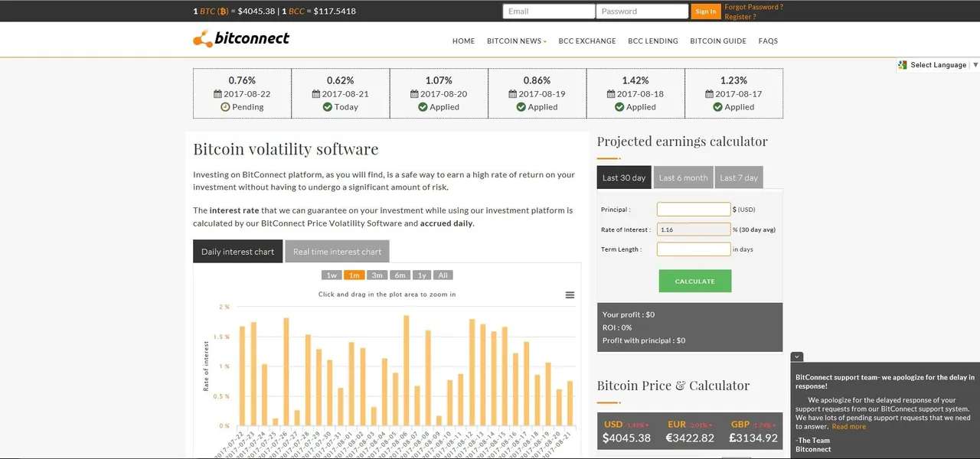This screenshot has height=459, width=980.
Task: Click the 1.42% interest rate value
Action: pos(635,80)
